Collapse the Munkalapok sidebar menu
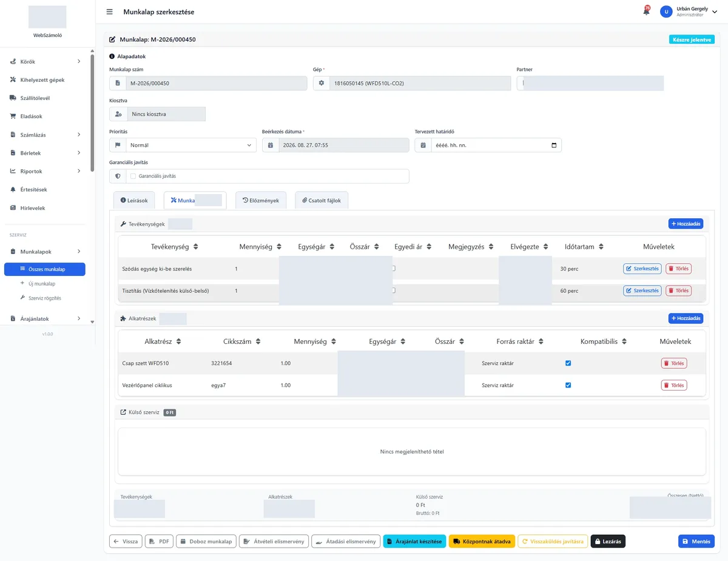This screenshot has width=728, height=561. 79,252
